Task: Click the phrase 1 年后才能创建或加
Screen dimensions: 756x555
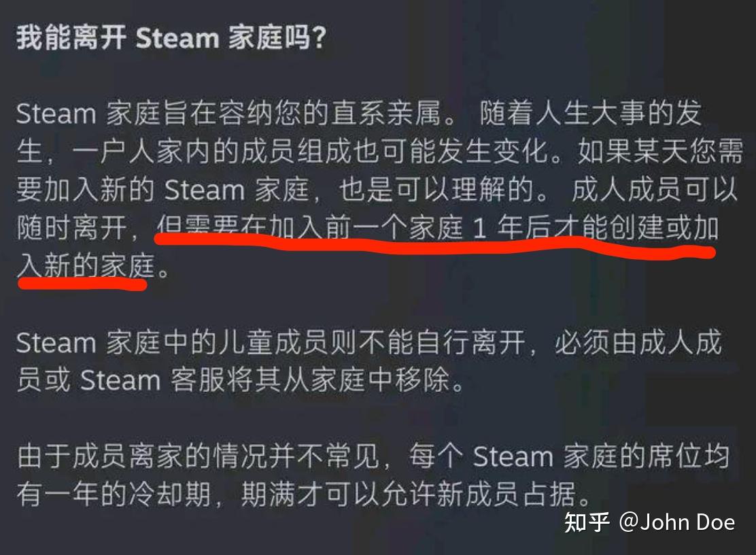Action: pyautogui.click(x=596, y=228)
